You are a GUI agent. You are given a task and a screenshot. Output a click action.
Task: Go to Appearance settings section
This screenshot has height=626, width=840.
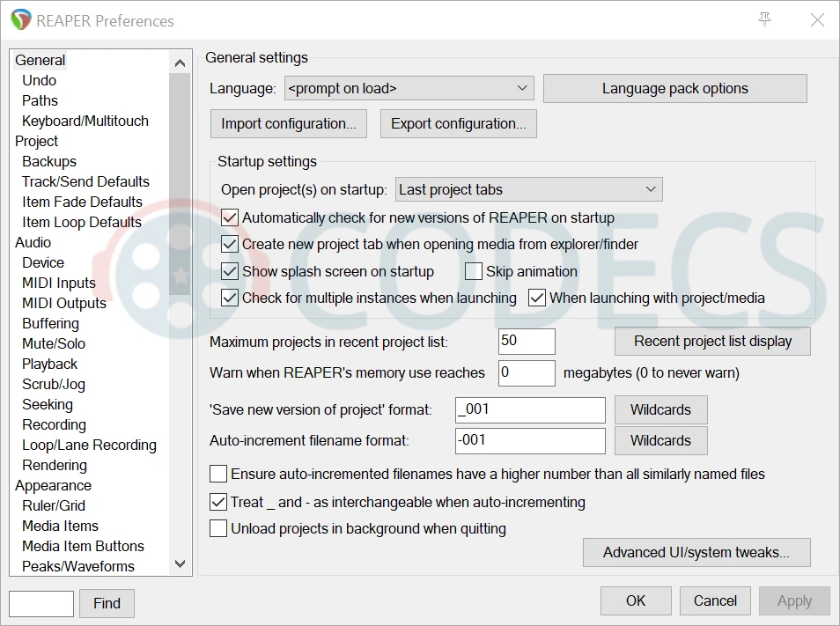(x=53, y=485)
